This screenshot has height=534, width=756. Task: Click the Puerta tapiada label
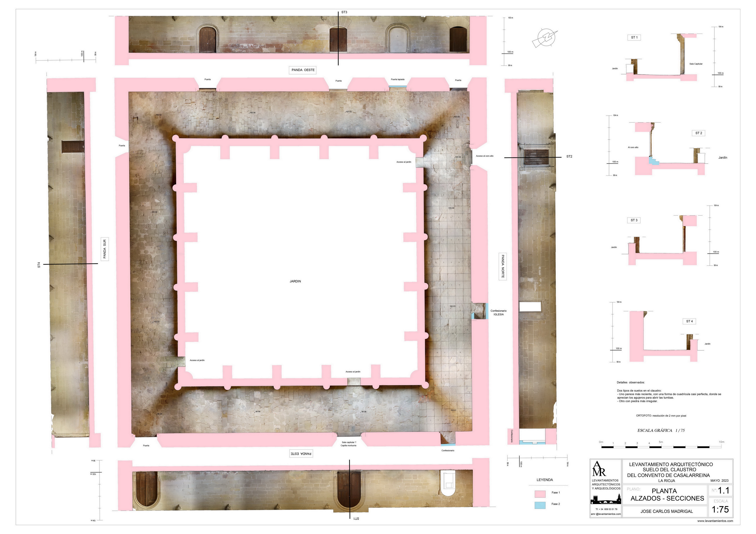397,79
